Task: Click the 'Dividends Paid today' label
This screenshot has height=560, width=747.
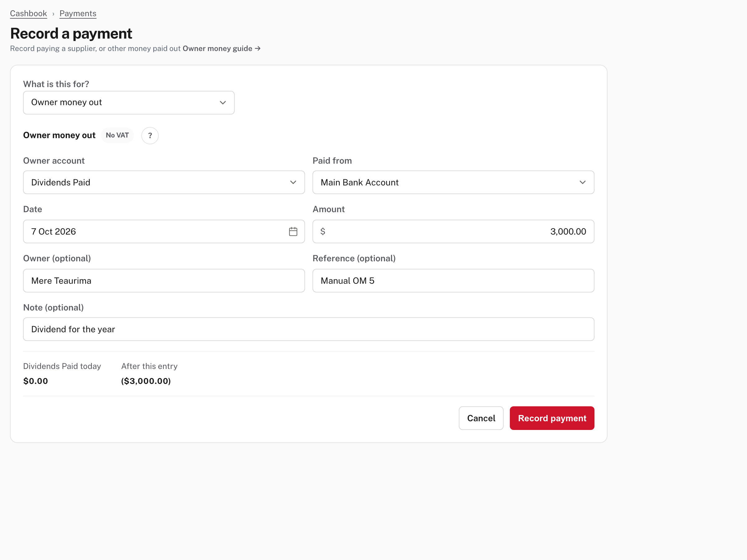Action: pyautogui.click(x=62, y=366)
